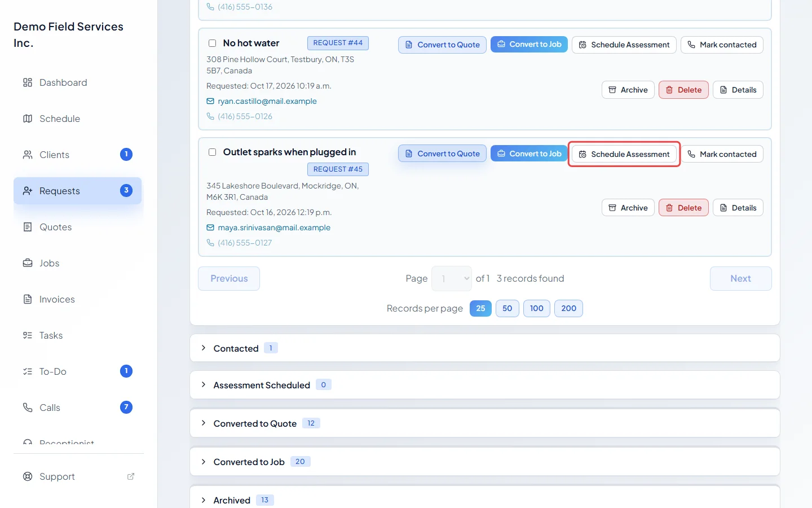Image resolution: width=812 pixels, height=508 pixels.
Task: Click the Tasks list icon
Action: [x=28, y=335]
